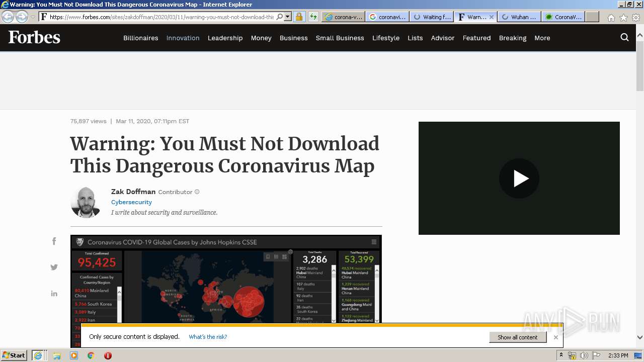Screen dimensions: 644x362
Task: Show hidden system tray icons
Action: tap(561, 355)
